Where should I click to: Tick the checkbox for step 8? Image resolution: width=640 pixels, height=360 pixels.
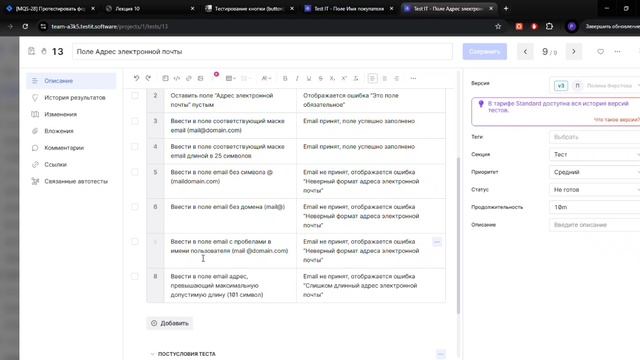click(135, 276)
